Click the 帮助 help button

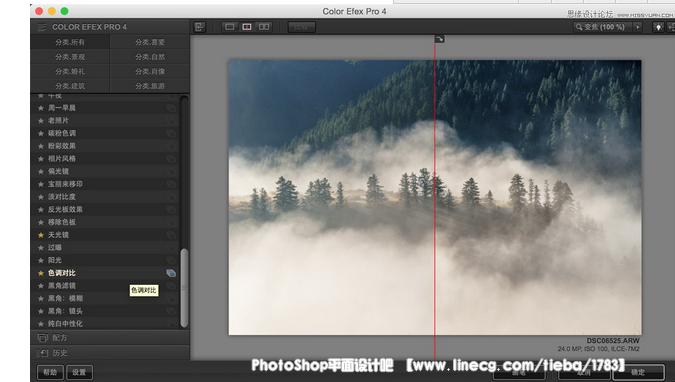(x=50, y=372)
